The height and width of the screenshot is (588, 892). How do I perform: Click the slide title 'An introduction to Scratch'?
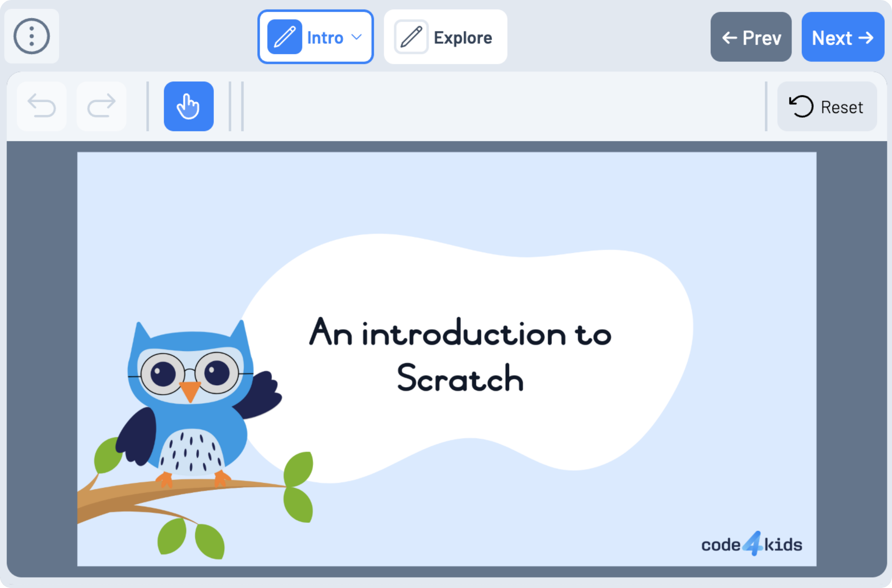[x=460, y=355]
